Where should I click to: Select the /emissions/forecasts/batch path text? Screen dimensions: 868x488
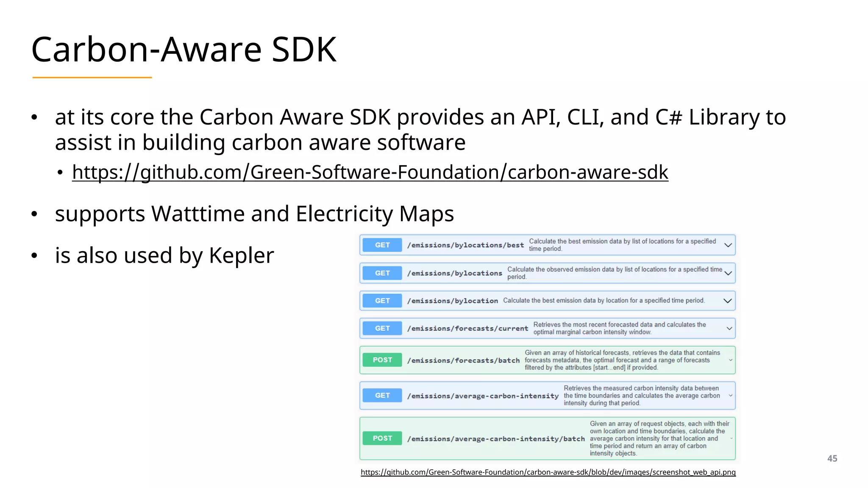(x=463, y=360)
